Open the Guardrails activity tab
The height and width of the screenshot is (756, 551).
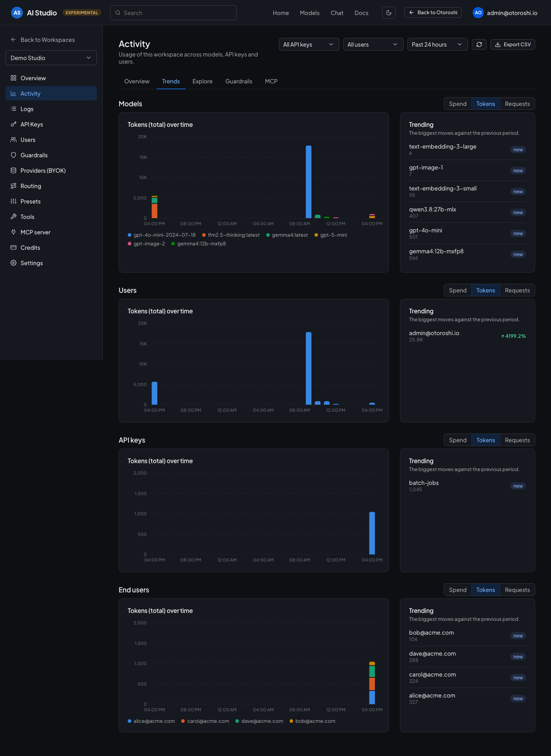click(239, 81)
